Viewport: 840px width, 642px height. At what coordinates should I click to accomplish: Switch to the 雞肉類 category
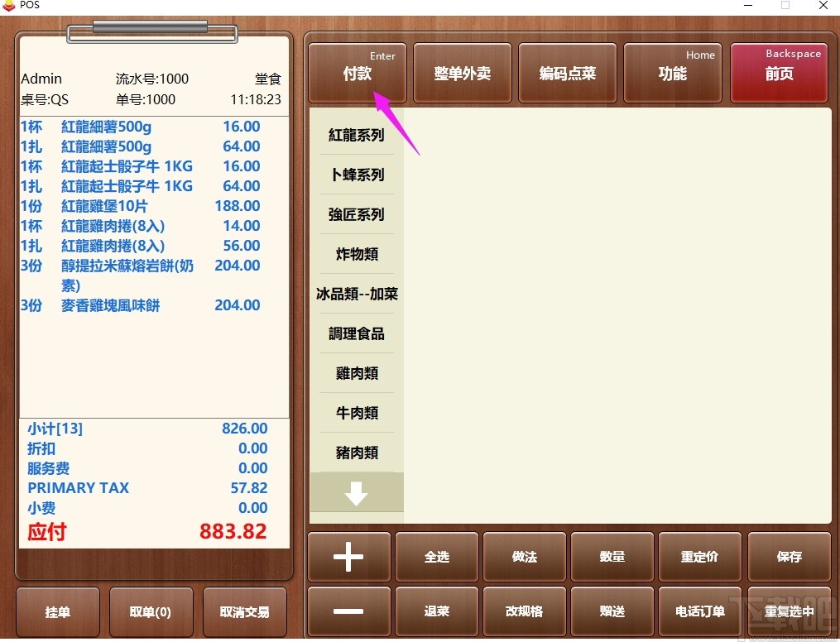(356, 373)
